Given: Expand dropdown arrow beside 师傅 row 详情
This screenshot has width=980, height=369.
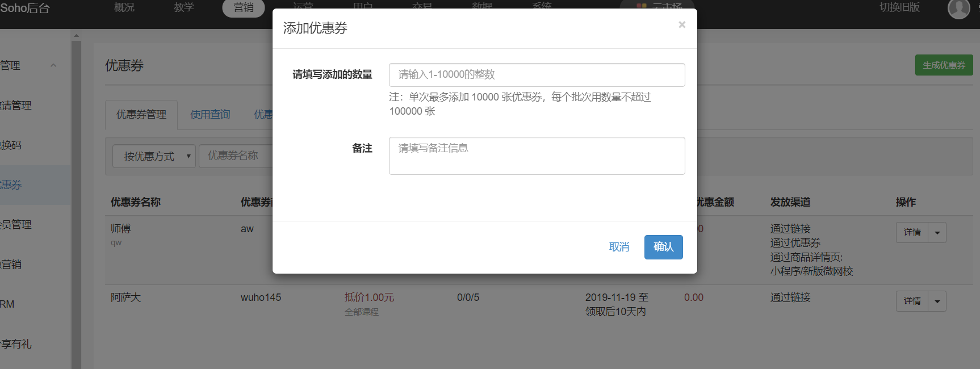Looking at the screenshot, I should pos(937,233).
